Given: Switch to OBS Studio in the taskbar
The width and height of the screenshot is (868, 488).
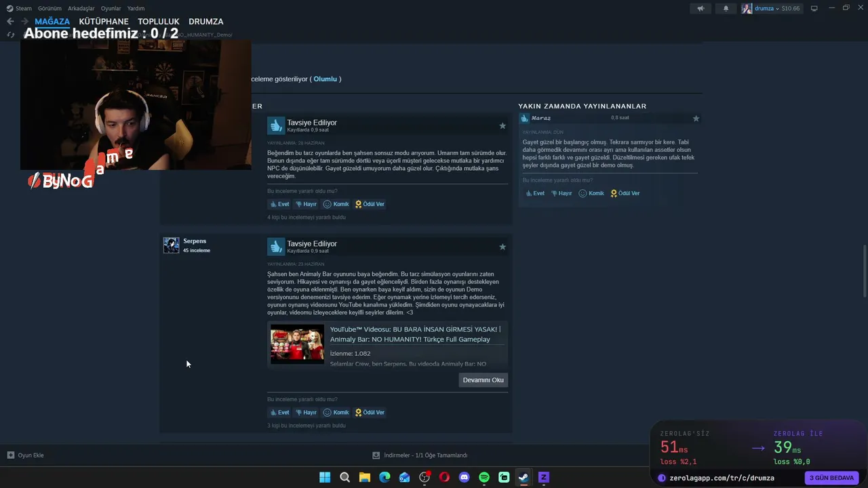Looking at the screenshot, I should point(425,477).
